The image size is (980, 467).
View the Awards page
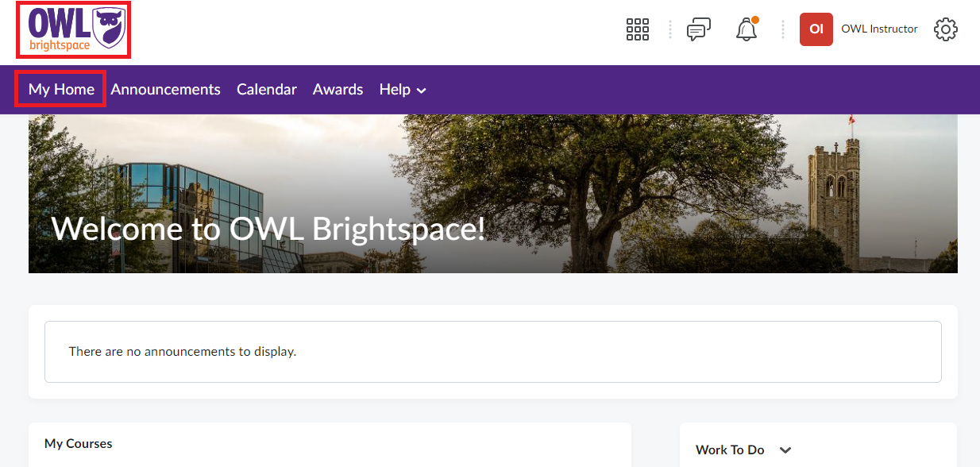338,89
